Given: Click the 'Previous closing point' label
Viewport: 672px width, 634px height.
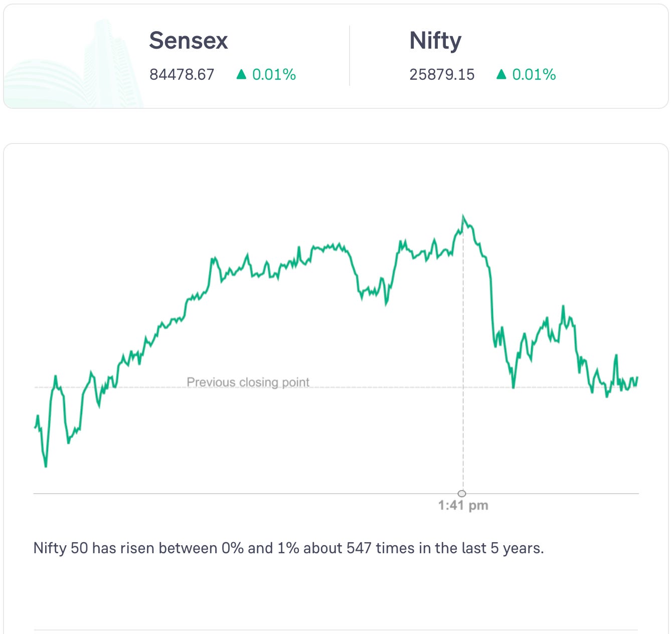Looking at the screenshot, I should (x=248, y=382).
